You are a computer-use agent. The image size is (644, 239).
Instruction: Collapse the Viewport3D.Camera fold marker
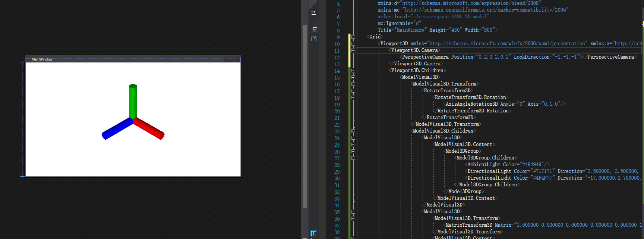(x=353, y=50)
